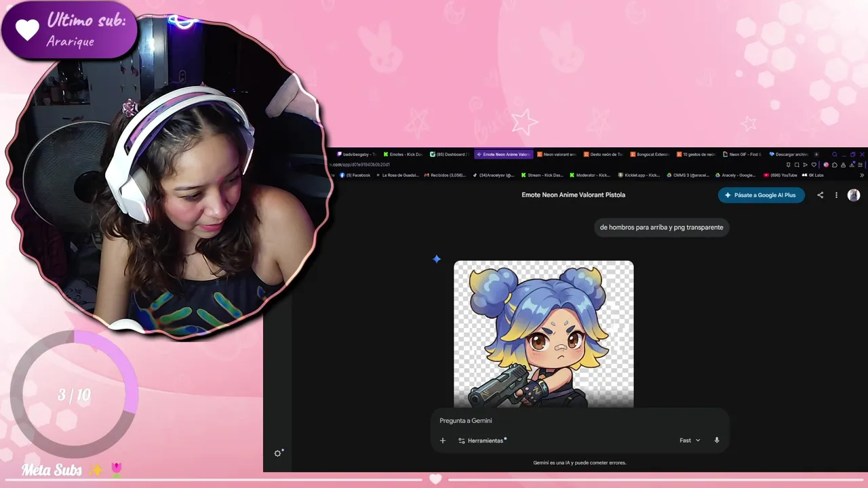Screen dimensions: 868x488
Task: Open a new browser tab with plus
Action: click(x=816, y=155)
